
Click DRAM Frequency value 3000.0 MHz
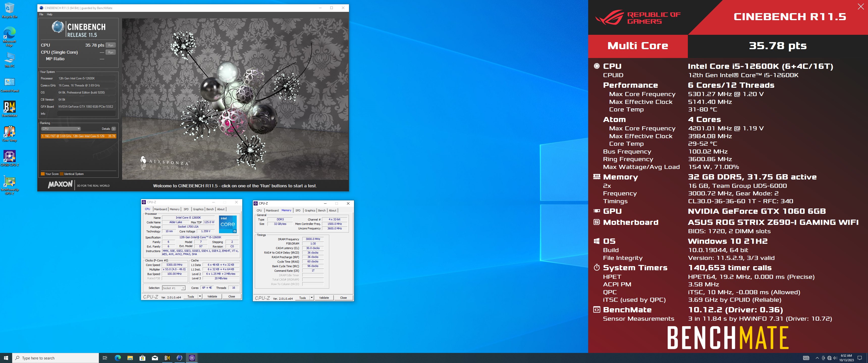point(313,239)
